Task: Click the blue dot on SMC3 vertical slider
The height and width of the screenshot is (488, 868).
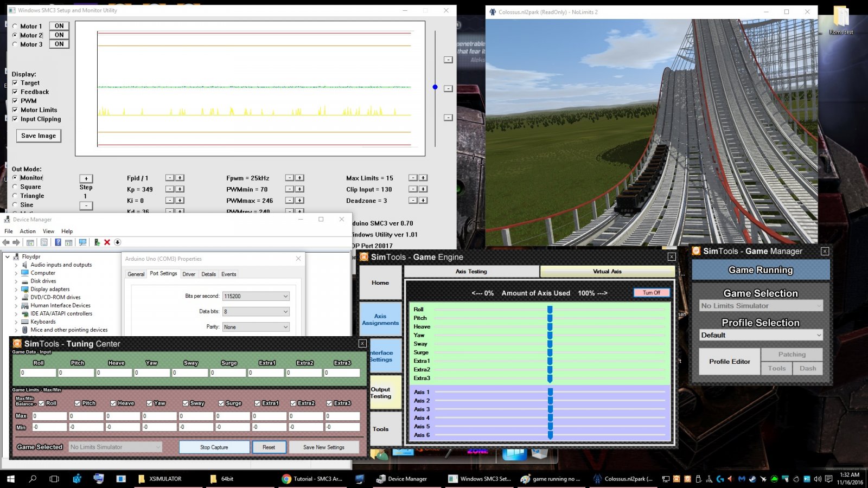Action: coord(435,87)
